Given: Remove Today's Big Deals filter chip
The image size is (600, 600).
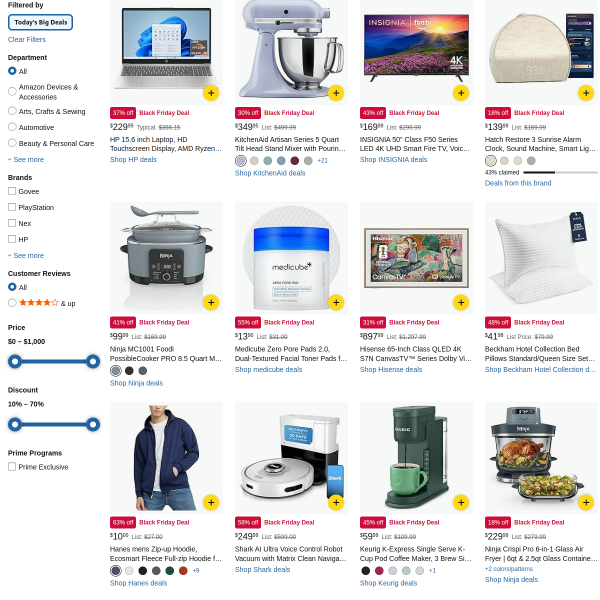Looking at the screenshot, I should pos(41,22).
